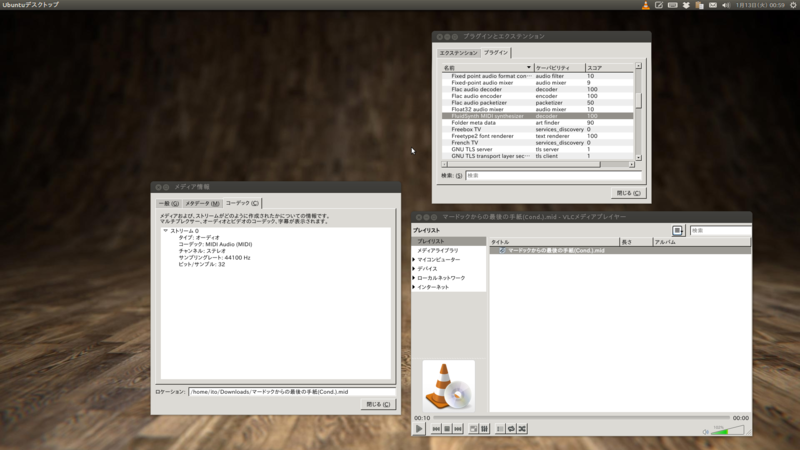Open the Dropbox indicator in top panel
Screen dimensions: 800x450
(x=686, y=5)
